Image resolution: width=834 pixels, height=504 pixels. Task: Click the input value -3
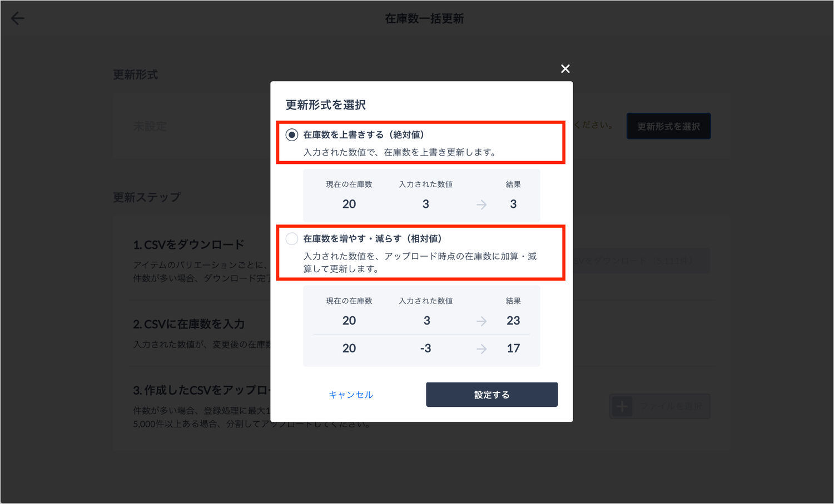pyautogui.click(x=425, y=348)
